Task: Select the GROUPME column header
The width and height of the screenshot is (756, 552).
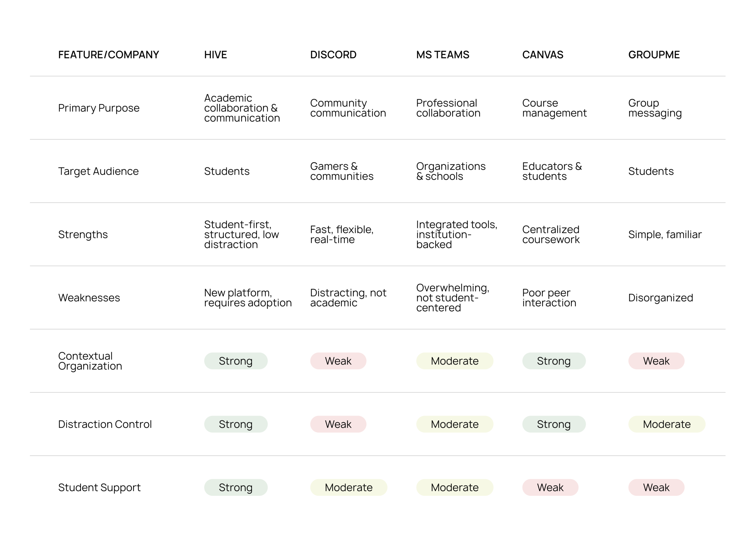Action: click(x=654, y=54)
